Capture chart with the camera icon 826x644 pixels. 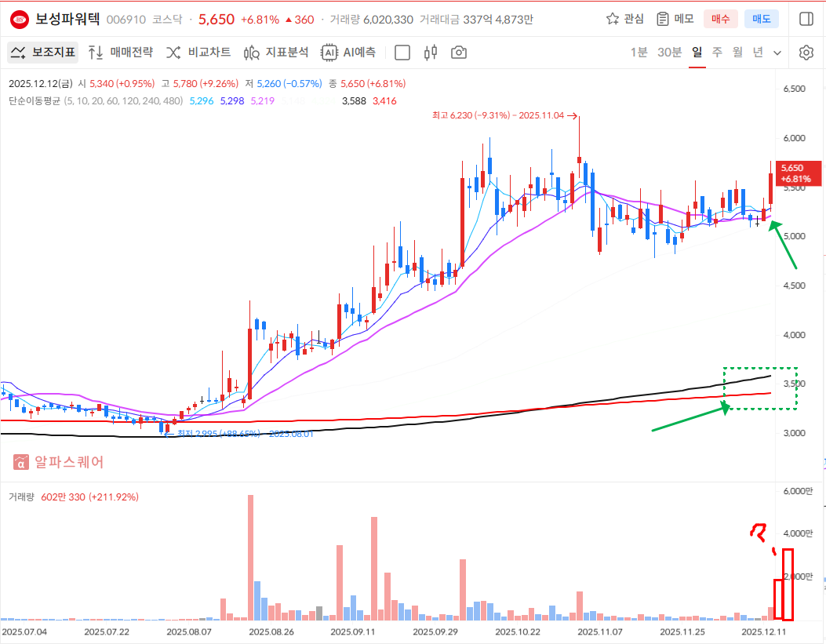(459, 53)
